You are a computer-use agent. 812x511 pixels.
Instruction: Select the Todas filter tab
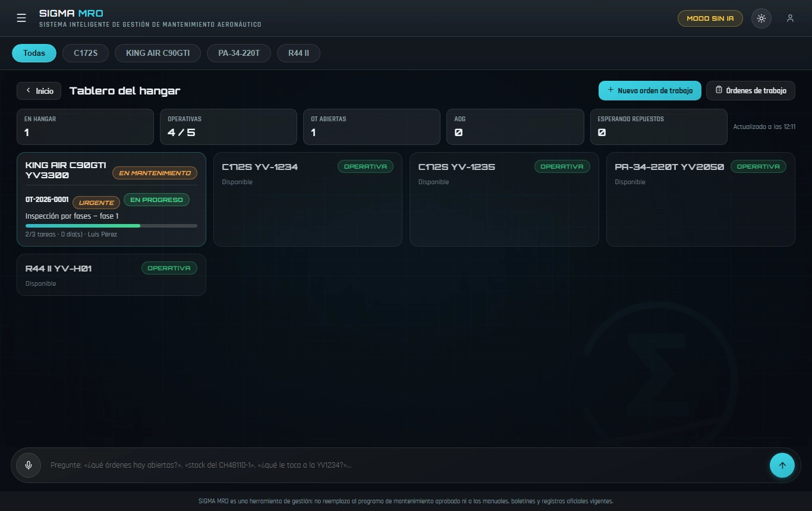click(34, 53)
